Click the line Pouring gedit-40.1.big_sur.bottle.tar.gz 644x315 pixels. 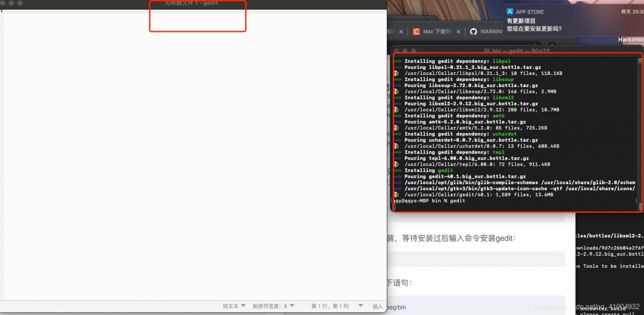pyautogui.click(x=460, y=176)
